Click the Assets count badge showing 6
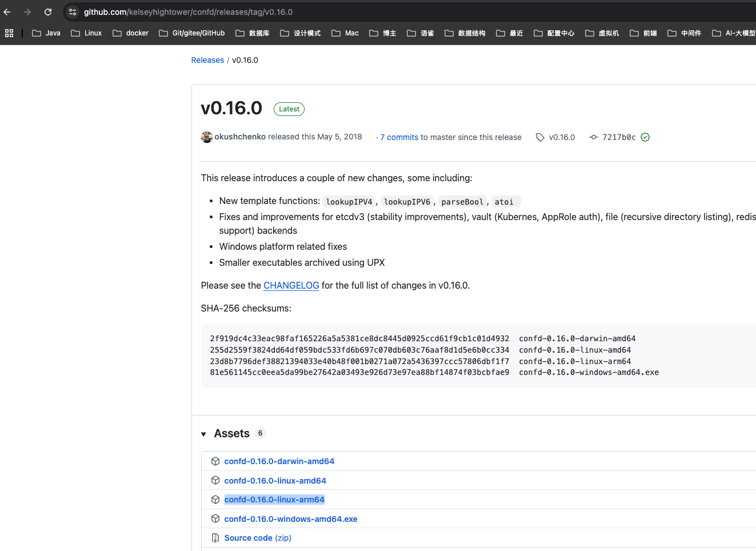Viewport: 756px width, 551px height. coord(260,433)
